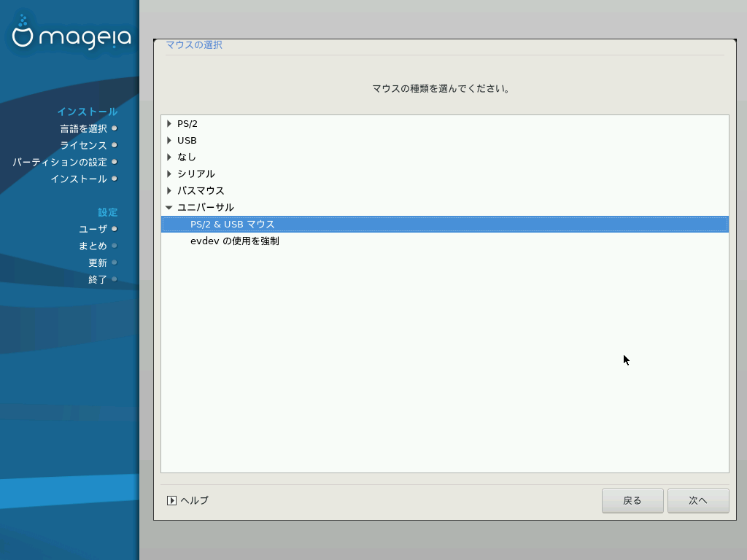
Task: Click the USB category label
Action: click(187, 141)
